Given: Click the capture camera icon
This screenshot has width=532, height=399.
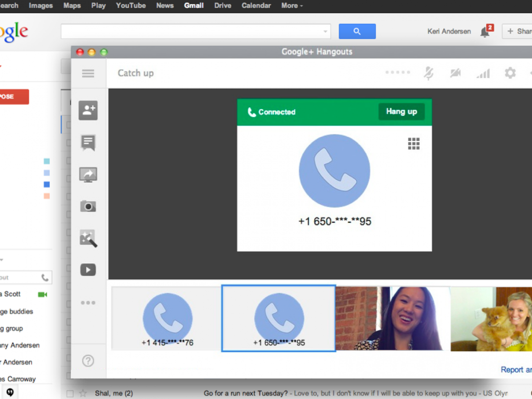Looking at the screenshot, I should 88,206.
